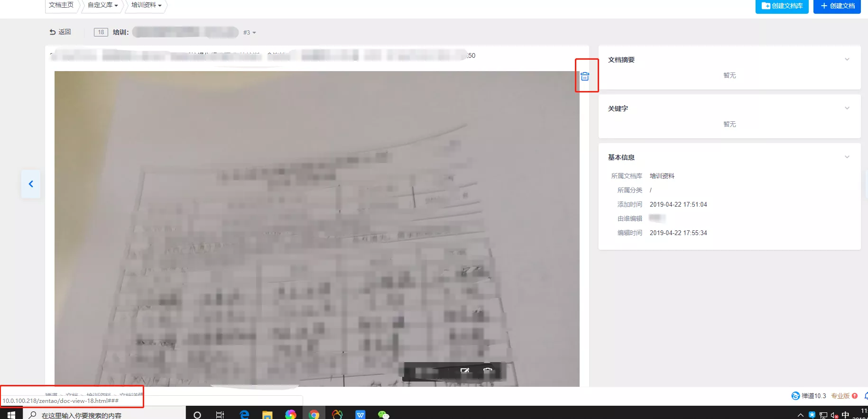Click the 创建文档库 button
868x419 pixels.
[x=782, y=6]
